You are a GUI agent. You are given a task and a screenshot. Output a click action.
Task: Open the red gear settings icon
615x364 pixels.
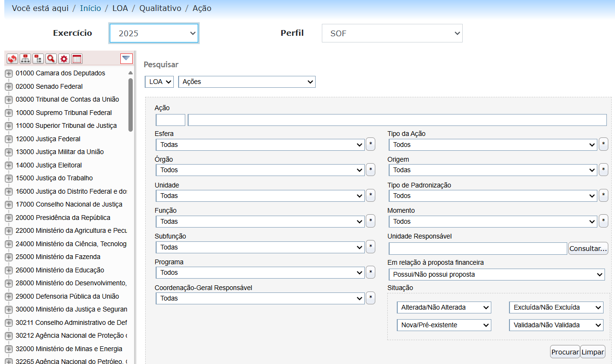[x=64, y=59]
